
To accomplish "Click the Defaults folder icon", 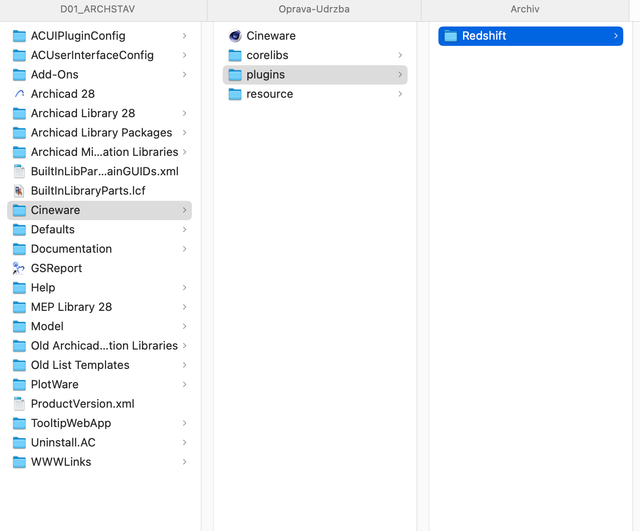I will coord(19,229).
